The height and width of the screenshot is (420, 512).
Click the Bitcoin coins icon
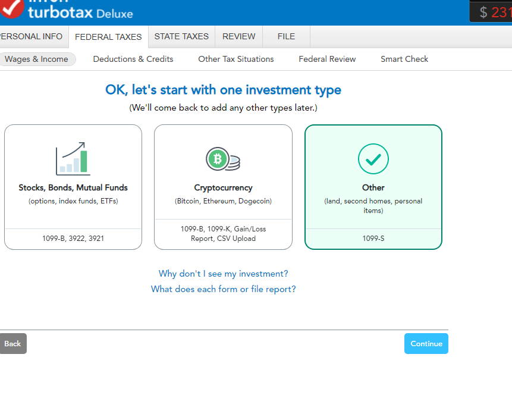tap(223, 159)
